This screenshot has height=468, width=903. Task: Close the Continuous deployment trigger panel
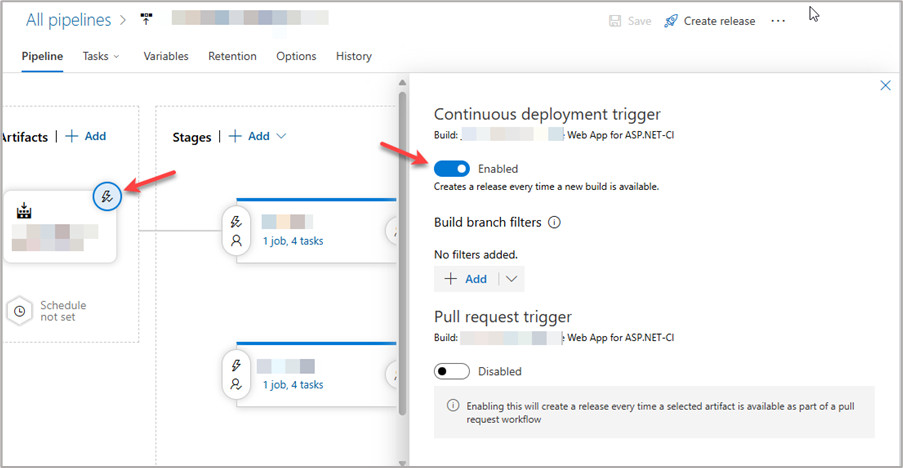tap(885, 86)
